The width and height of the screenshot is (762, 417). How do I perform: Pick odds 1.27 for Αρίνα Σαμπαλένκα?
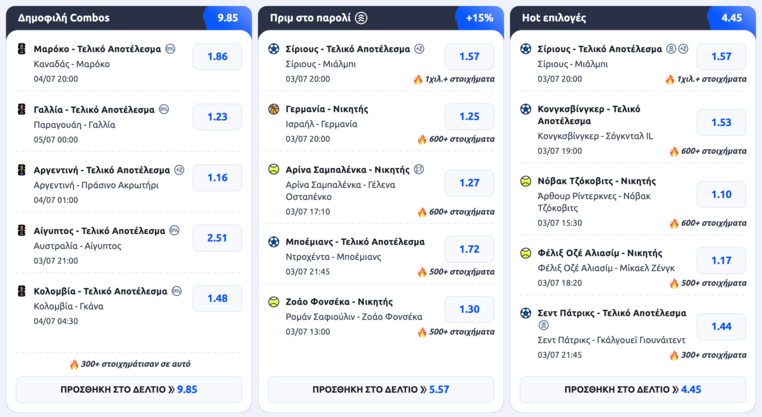469,183
